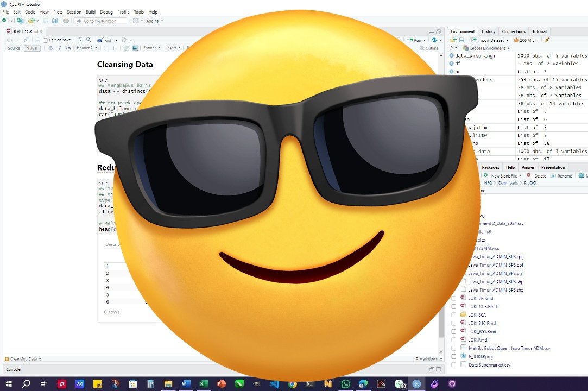This screenshot has height=391, width=588.
Task: Apply italic formatting in the visual editor
Action: [60, 48]
